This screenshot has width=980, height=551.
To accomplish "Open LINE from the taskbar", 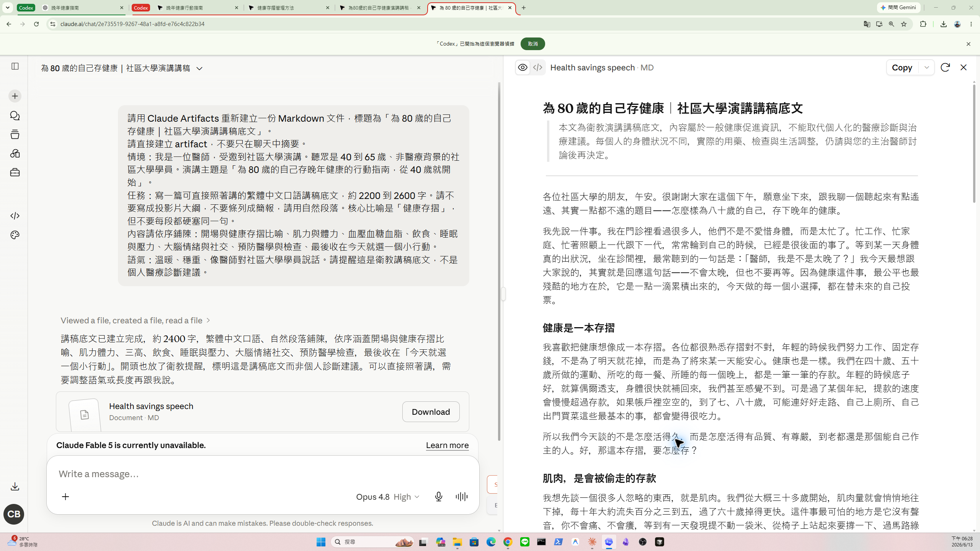I will pyautogui.click(x=525, y=542).
